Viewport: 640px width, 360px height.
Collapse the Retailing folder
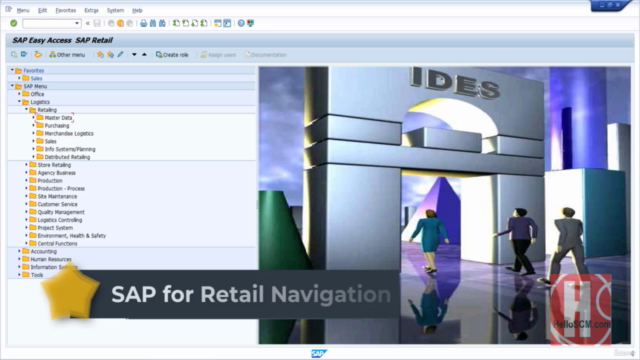click(27, 109)
